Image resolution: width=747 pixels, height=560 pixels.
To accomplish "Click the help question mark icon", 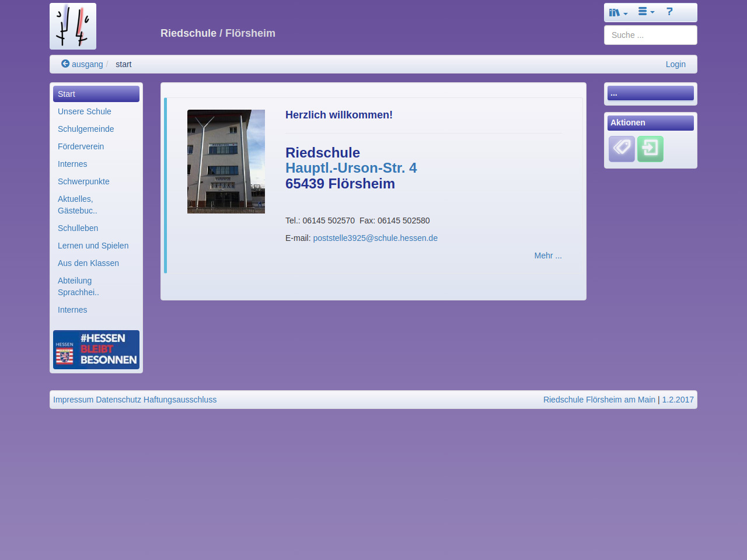I will (669, 12).
